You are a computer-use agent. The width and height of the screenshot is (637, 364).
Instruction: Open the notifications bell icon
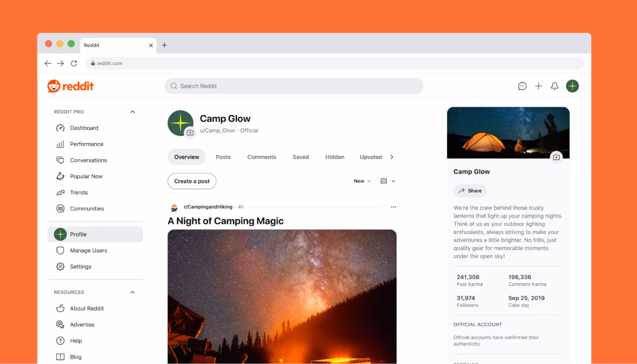tap(554, 86)
